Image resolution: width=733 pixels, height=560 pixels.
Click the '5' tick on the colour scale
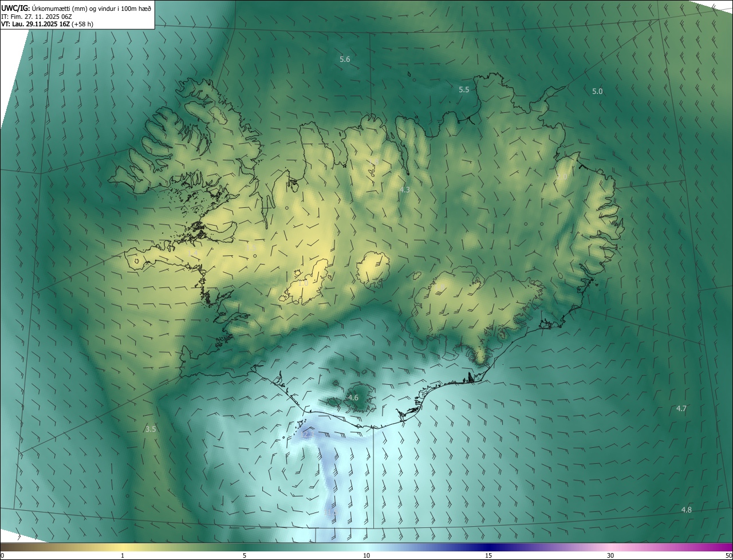tap(245, 556)
